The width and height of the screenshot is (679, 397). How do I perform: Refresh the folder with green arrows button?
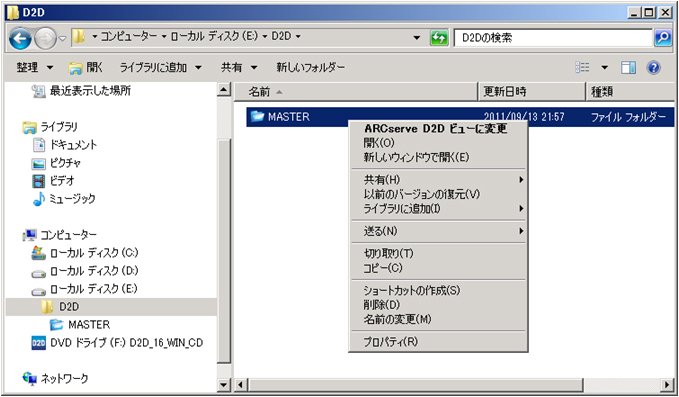(x=439, y=38)
